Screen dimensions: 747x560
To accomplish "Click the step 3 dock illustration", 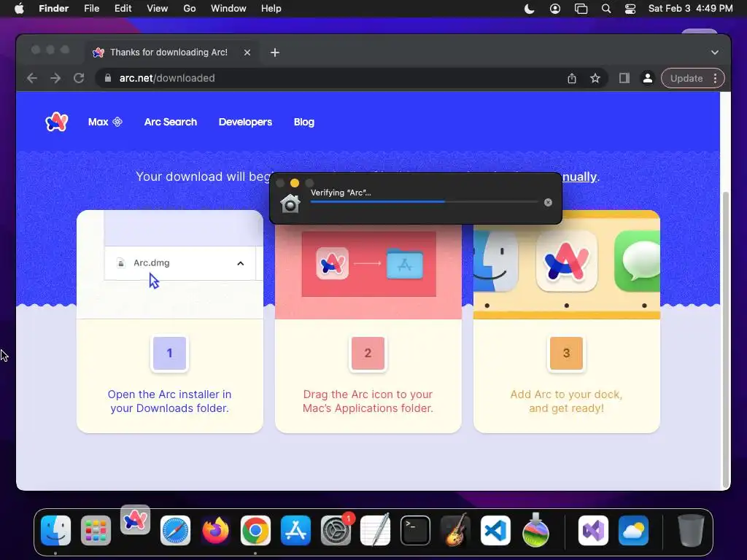I will click(x=566, y=264).
